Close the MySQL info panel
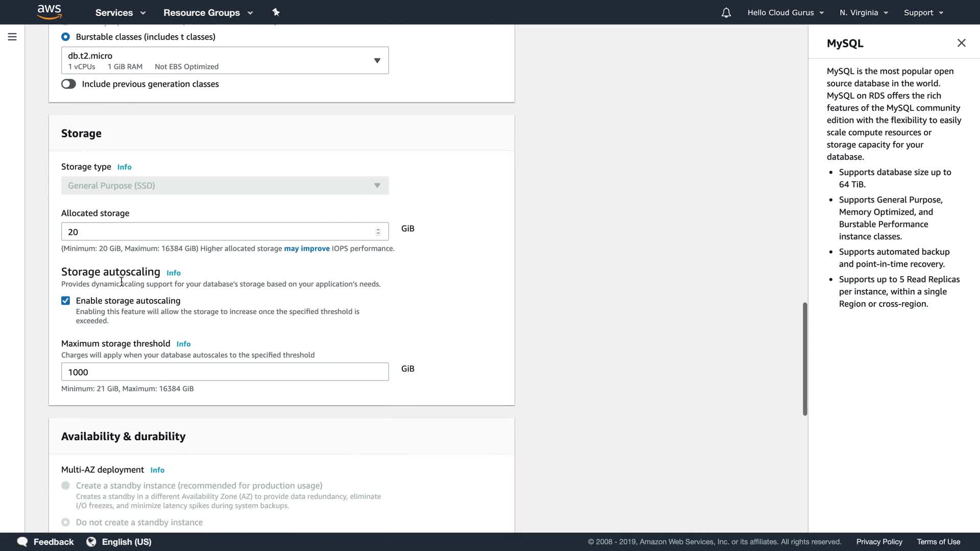 point(961,43)
